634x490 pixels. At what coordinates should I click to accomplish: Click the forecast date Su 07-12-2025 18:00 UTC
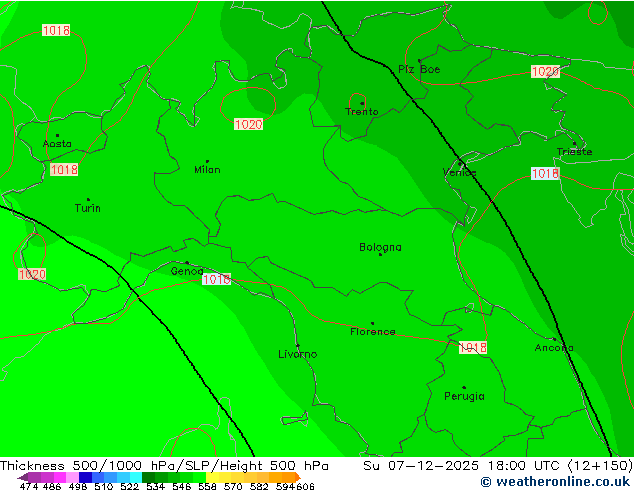click(461, 466)
